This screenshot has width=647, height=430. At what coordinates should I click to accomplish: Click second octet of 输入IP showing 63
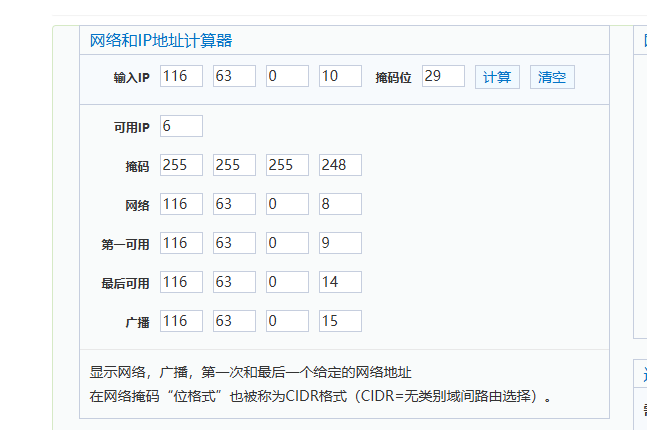point(234,76)
